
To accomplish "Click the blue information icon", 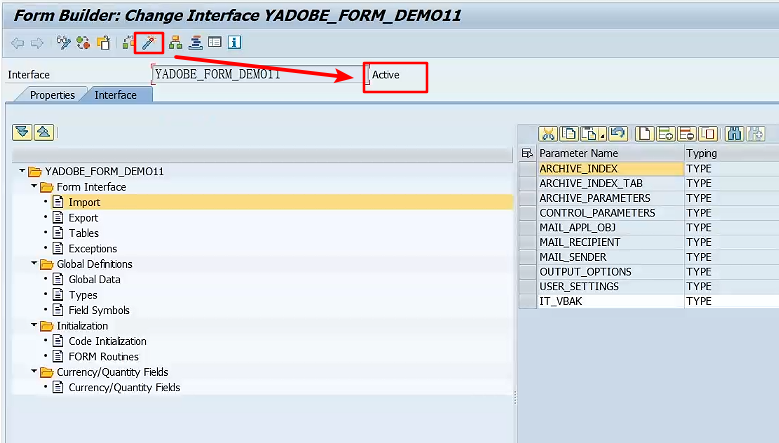I will [234, 43].
